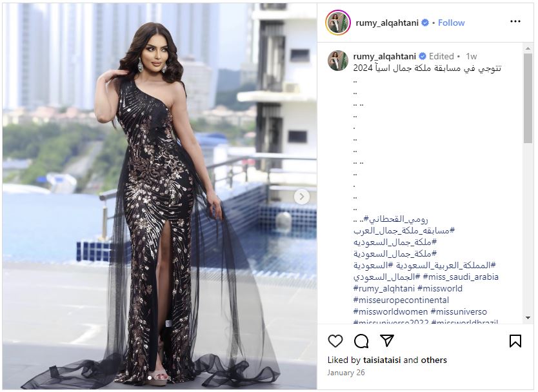
Task: Click caption scrollbar down arrow
Action: tap(528, 318)
